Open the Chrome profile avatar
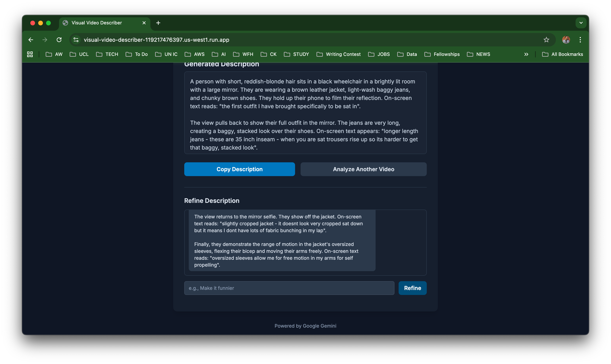 pos(566,40)
